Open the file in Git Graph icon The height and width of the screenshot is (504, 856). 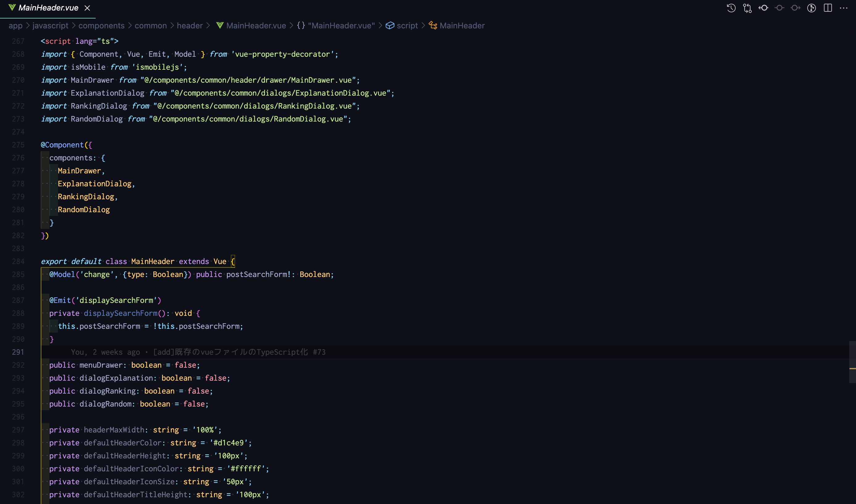tap(812, 8)
